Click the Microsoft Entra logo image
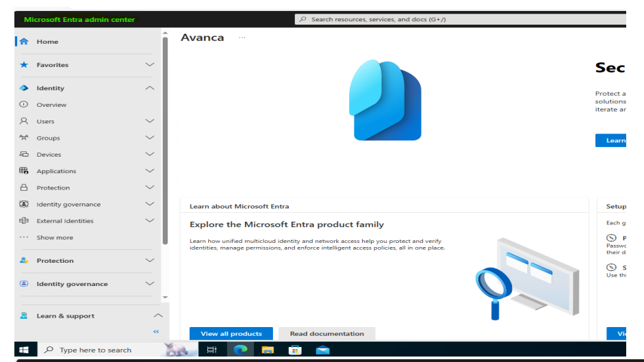This screenshot has height=362, width=644. coord(385,101)
